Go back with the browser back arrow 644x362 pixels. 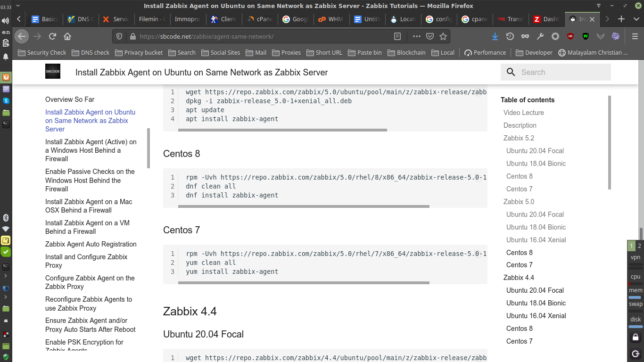coord(22,36)
